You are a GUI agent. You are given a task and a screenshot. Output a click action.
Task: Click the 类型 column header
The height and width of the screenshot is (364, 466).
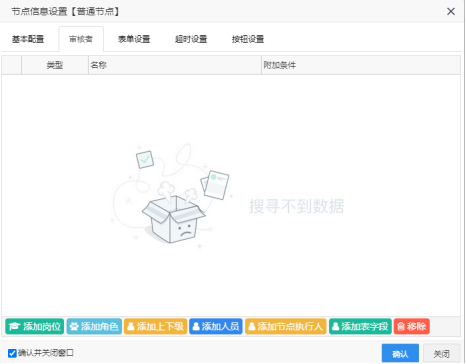coord(55,65)
